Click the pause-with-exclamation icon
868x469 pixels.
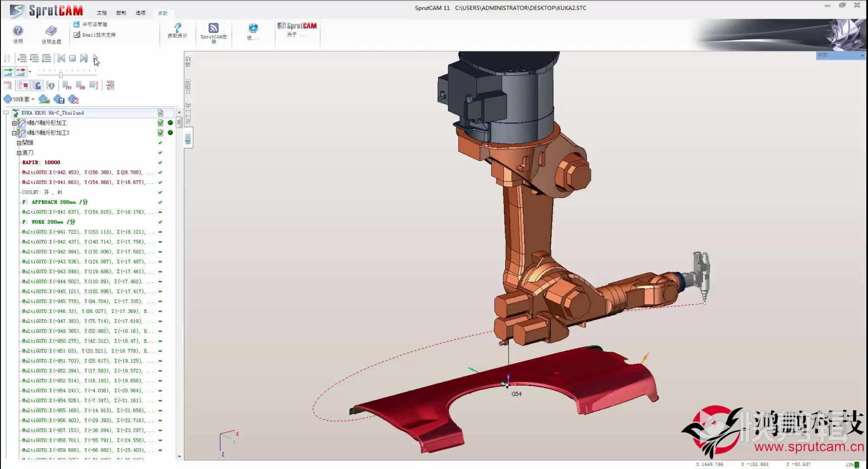(94, 86)
